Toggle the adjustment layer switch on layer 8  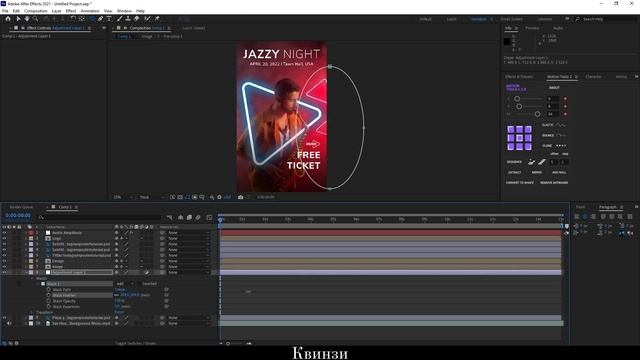[x=147, y=272]
